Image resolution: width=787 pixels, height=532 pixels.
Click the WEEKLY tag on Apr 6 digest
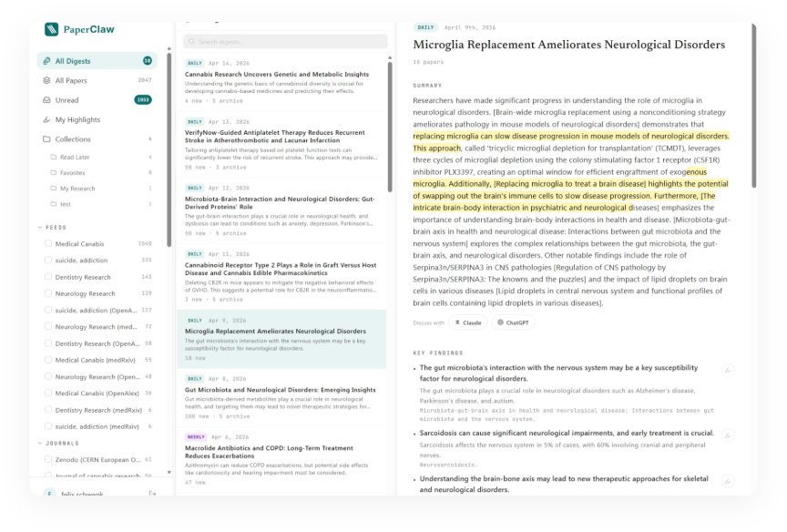(196, 437)
